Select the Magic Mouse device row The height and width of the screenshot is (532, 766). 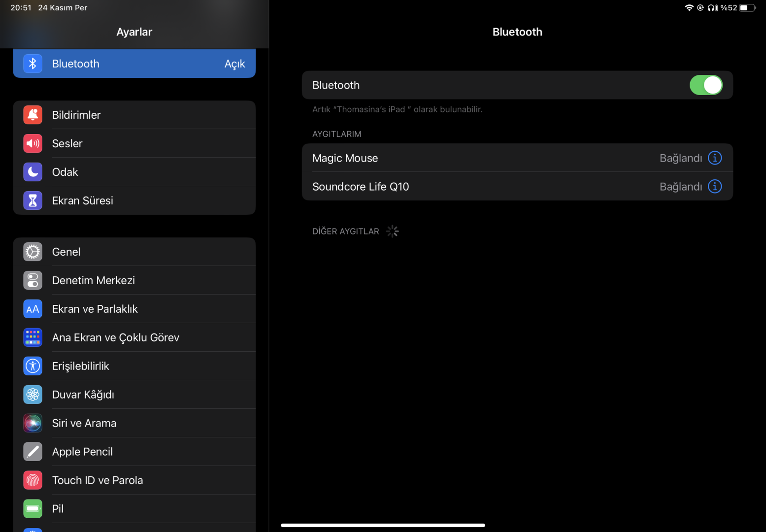coord(517,158)
